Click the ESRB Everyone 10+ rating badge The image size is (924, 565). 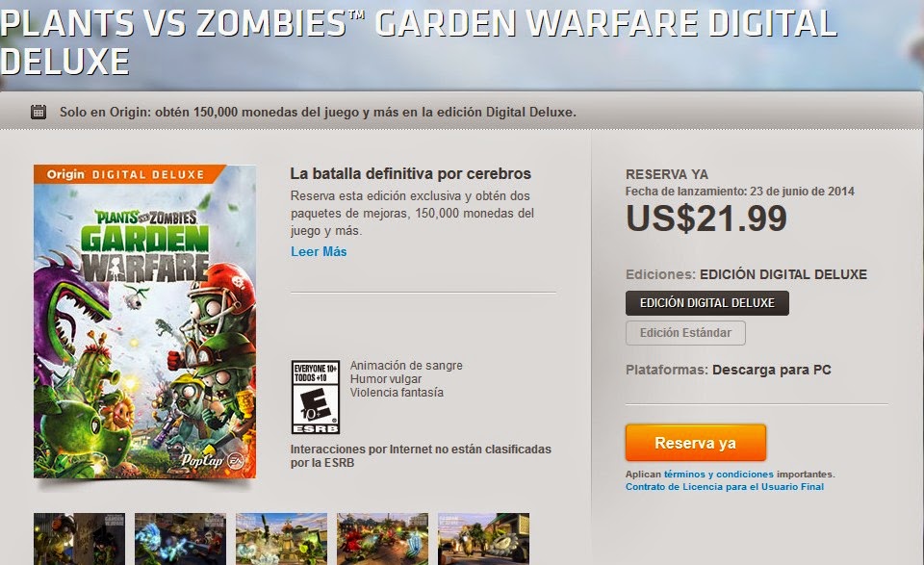(316, 398)
